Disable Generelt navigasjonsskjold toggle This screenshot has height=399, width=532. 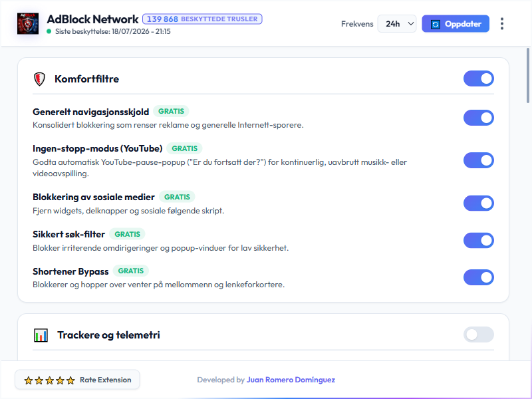click(x=478, y=118)
